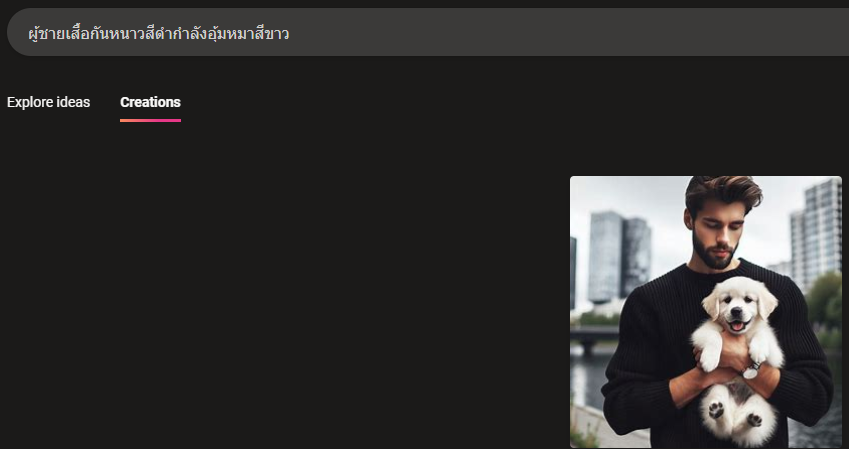This screenshot has height=449, width=849.
Task: Click the river water in the picture
Action: 589,380
